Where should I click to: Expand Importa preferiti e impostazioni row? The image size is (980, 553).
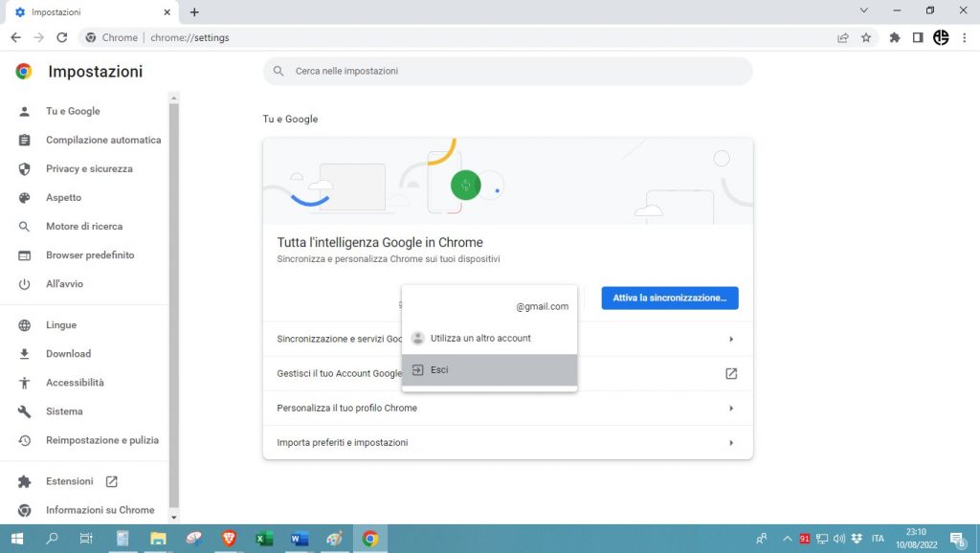click(x=731, y=443)
